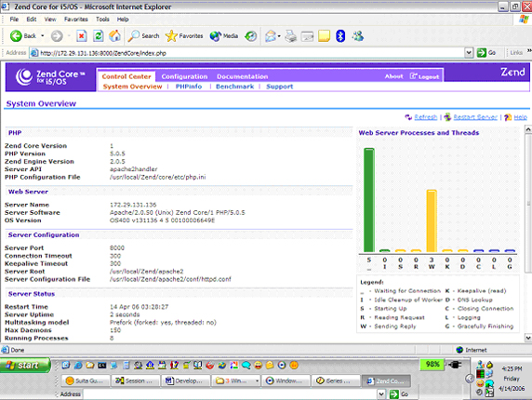The image size is (532, 400).
Task: Click the yellow Sending Reply (W) bar
Action: pyautogui.click(x=432, y=220)
